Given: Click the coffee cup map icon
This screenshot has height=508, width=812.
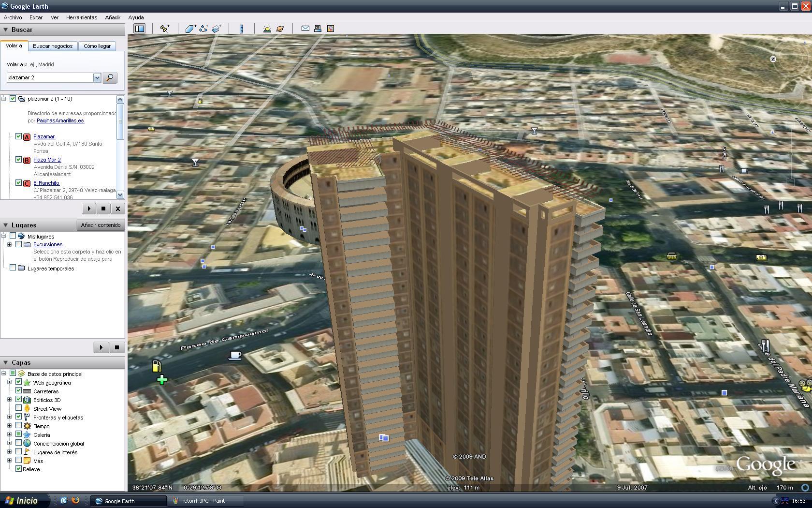Looking at the screenshot, I should [235, 356].
